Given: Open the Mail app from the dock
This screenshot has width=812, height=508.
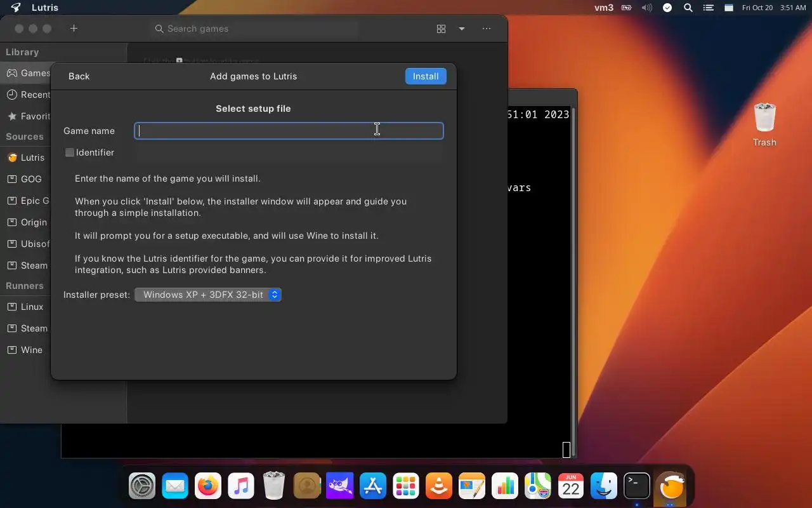Looking at the screenshot, I should coord(175,487).
